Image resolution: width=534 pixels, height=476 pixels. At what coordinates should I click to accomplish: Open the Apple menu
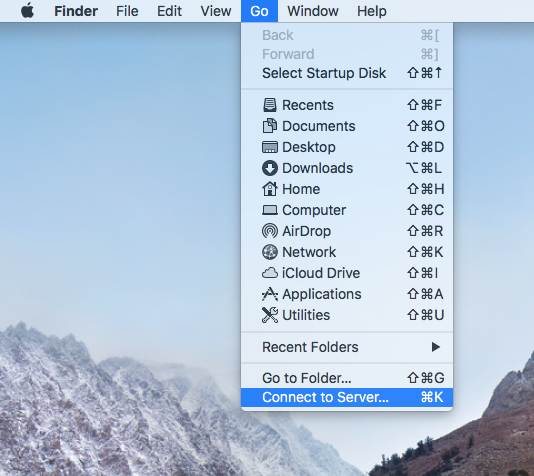28,11
